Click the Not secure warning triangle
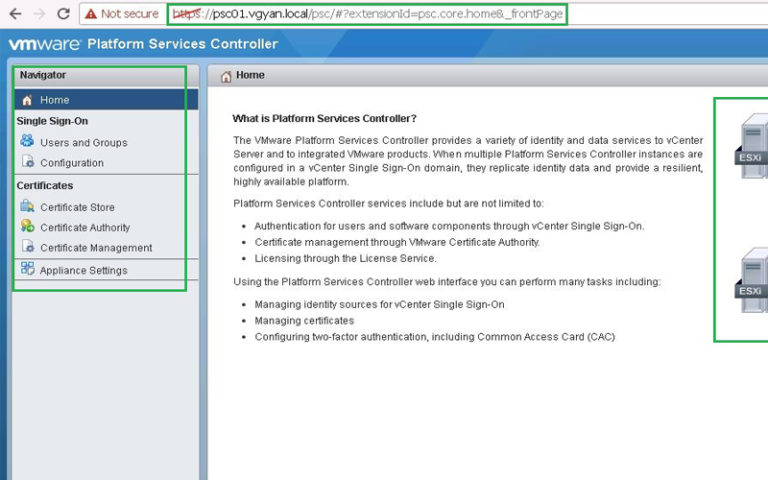 (90, 14)
